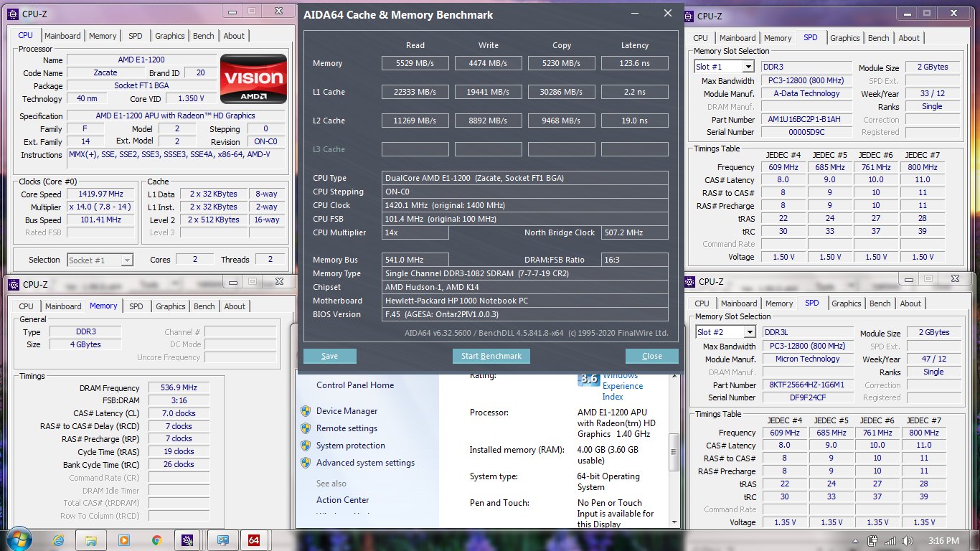Image resolution: width=980 pixels, height=551 pixels.
Task: Click the System window vertical scrollbar
Action: coord(674,451)
